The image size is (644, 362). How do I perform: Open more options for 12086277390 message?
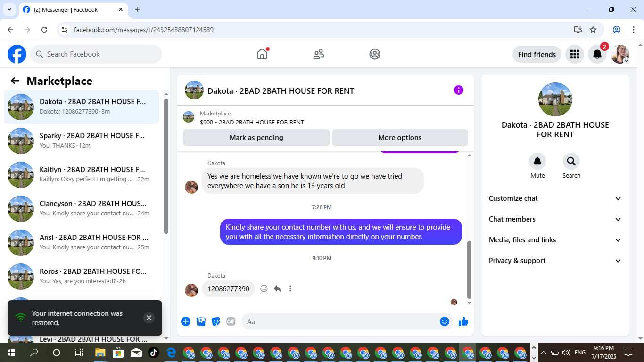(x=290, y=288)
